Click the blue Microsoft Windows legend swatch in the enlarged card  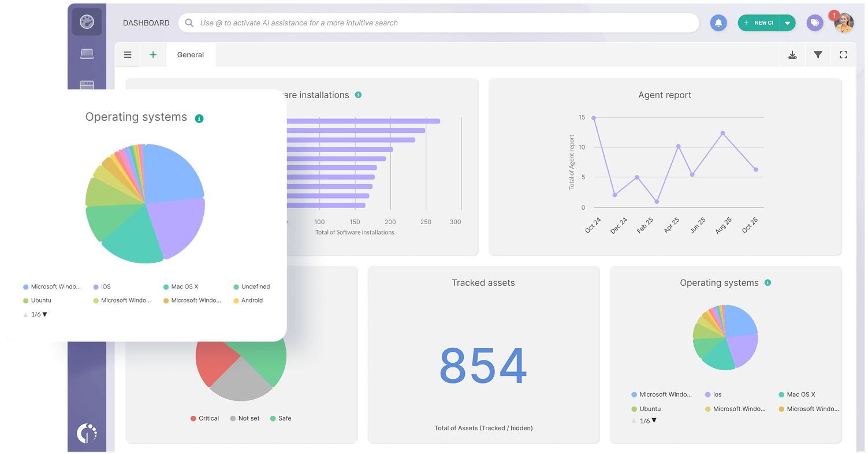tap(25, 287)
